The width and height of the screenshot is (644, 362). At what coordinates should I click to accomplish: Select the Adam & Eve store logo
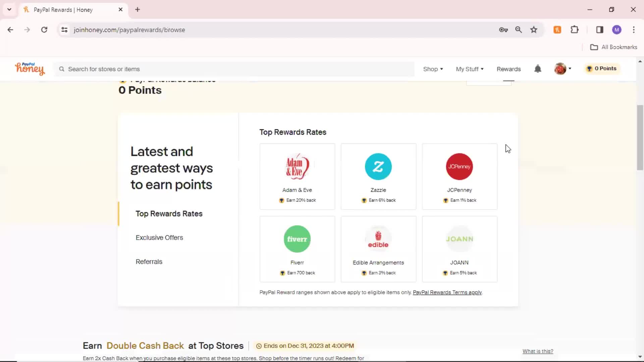coord(297,167)
